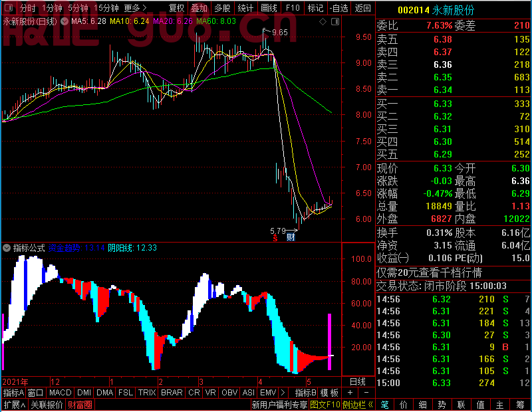Select 联 related tab in sidebar
The width and height of the screenshot is (532, 412).
coord(461,405)
